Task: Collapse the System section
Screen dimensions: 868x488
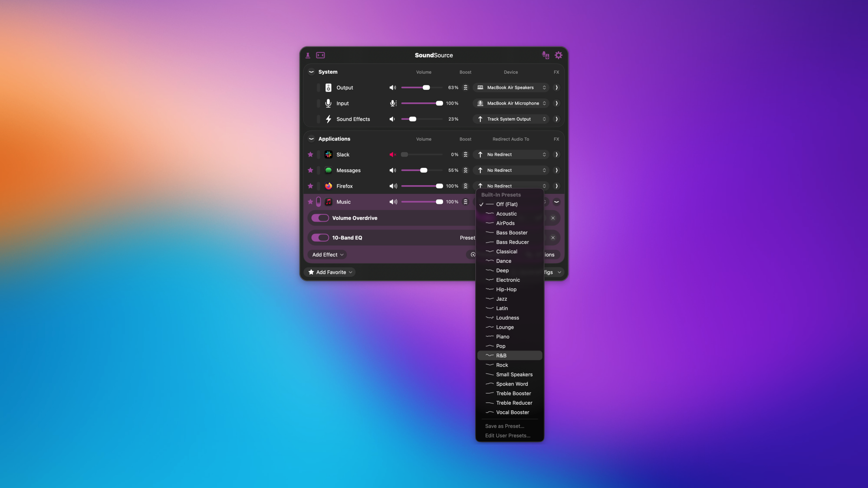Action: tap(311, 72)
